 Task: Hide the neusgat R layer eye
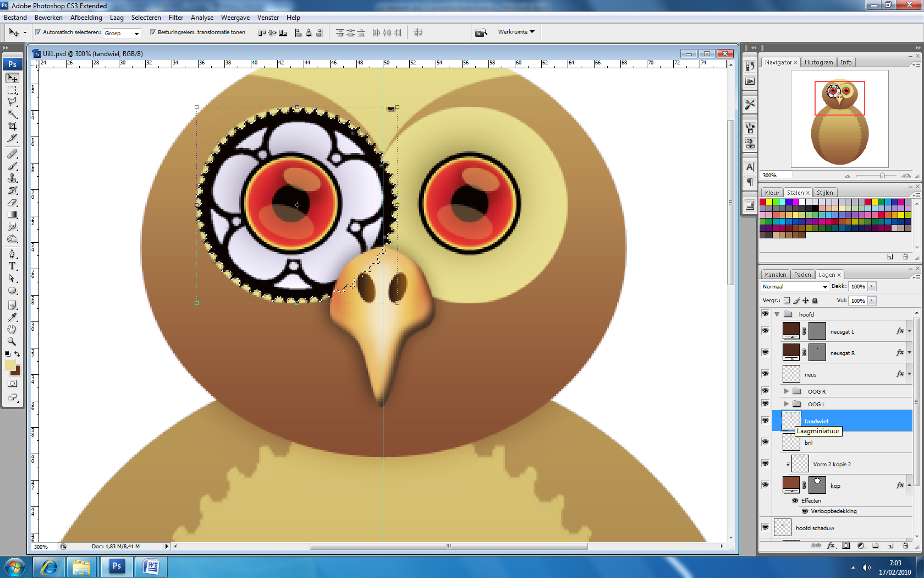765,352
